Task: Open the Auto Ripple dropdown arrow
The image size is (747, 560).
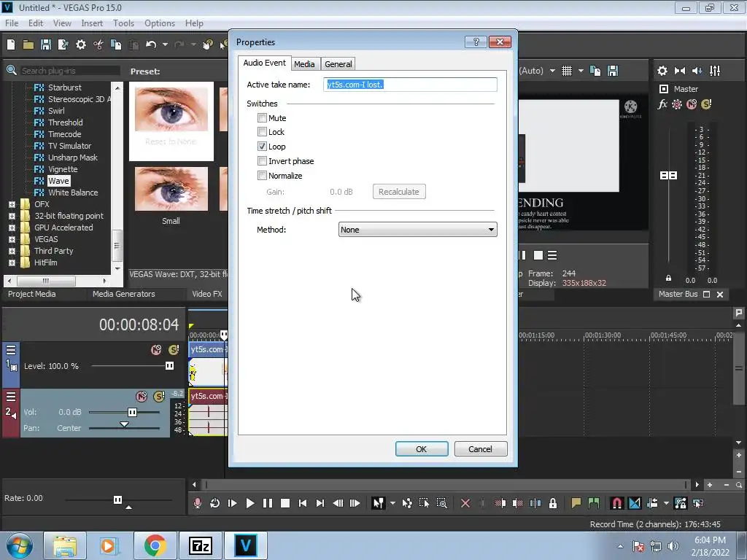Action: (x=666, y=503)
